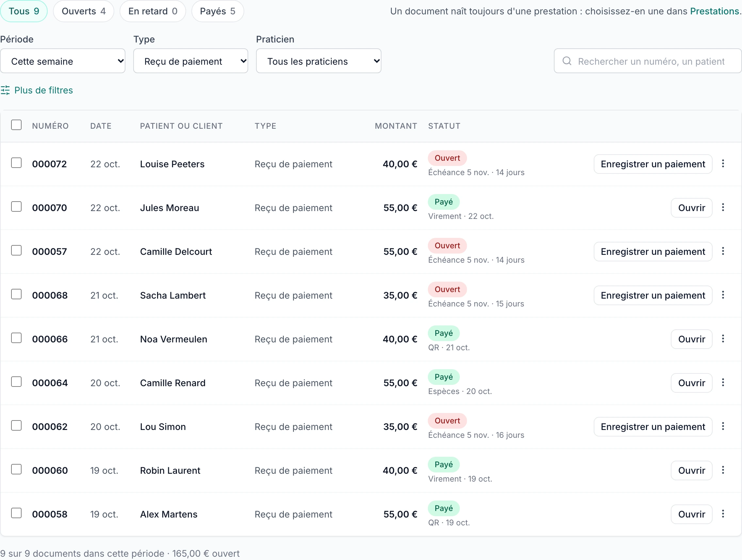Record a payment for Louise Peeters

(653, 164)
